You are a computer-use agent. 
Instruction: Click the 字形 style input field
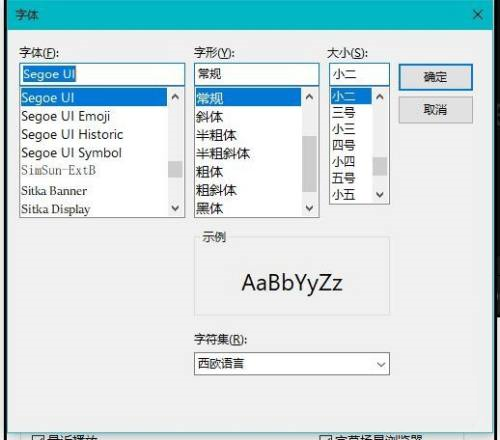[x=257, y=74]
